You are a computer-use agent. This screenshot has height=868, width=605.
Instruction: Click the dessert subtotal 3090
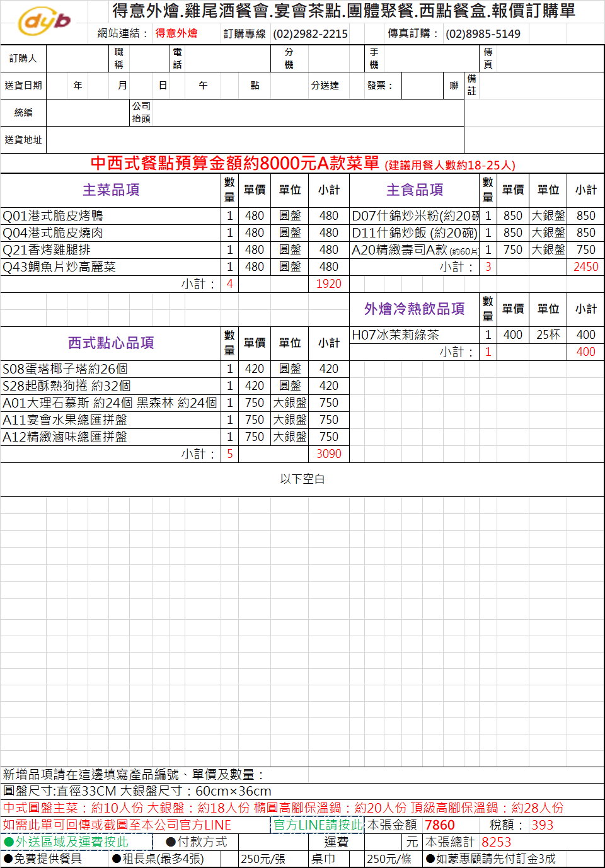click(x=329, y=454)
